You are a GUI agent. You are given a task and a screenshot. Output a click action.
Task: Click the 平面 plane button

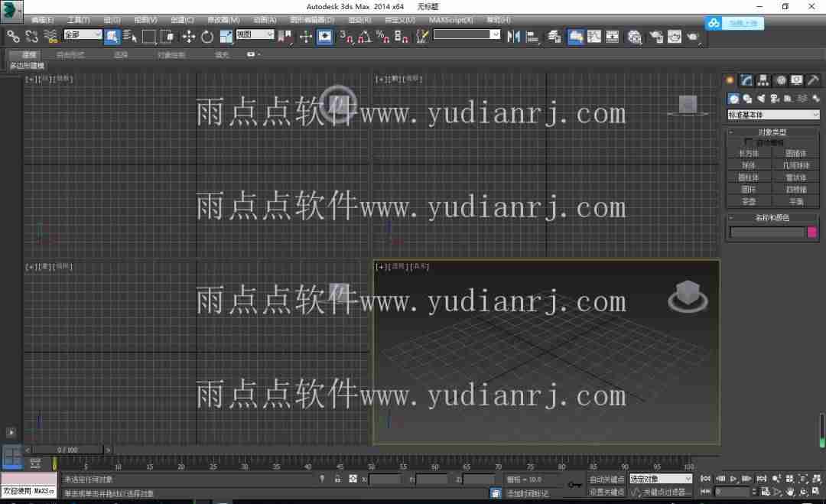coord(796,201)
